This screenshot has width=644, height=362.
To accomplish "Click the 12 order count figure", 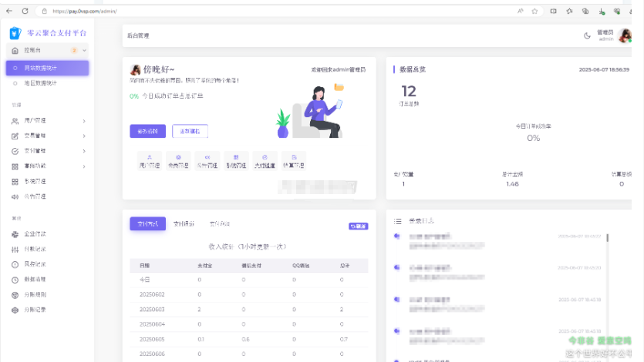I will tap(409, 91).
